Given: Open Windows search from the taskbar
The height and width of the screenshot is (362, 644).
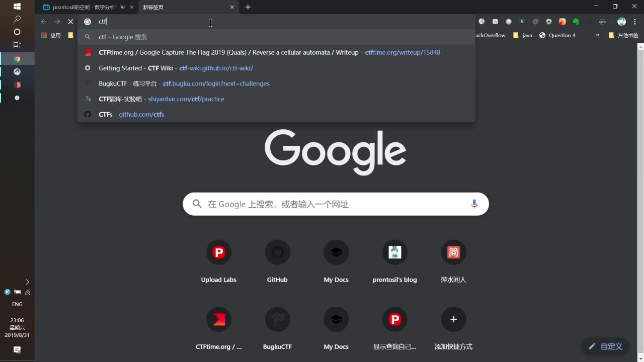Looking at the screenshot, I should point(17,19).
